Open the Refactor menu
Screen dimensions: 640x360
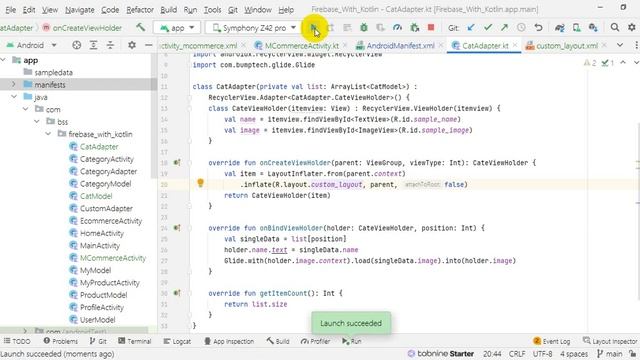pos(140,9)
